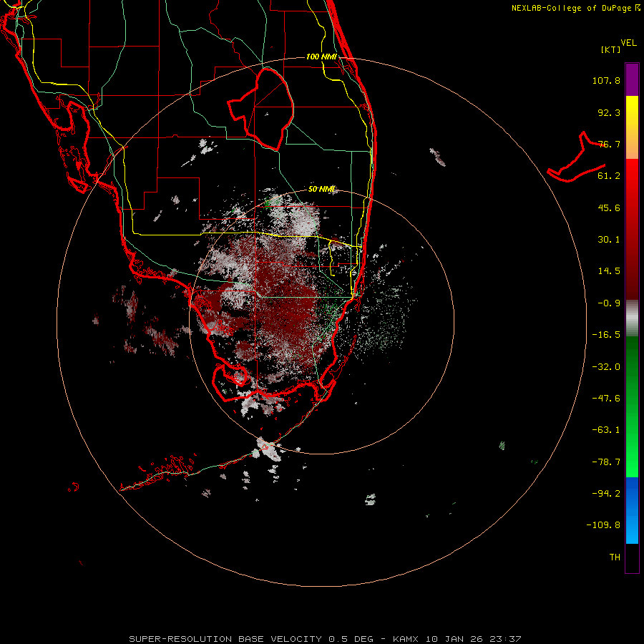Click the -32.0 velocity legend value

tap(606, 367)
